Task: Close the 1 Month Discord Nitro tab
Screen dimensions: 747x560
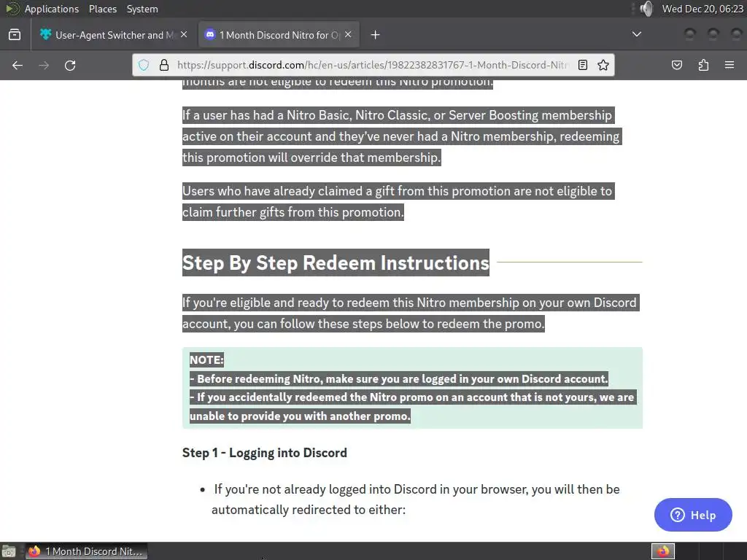Action: point(348,34)
